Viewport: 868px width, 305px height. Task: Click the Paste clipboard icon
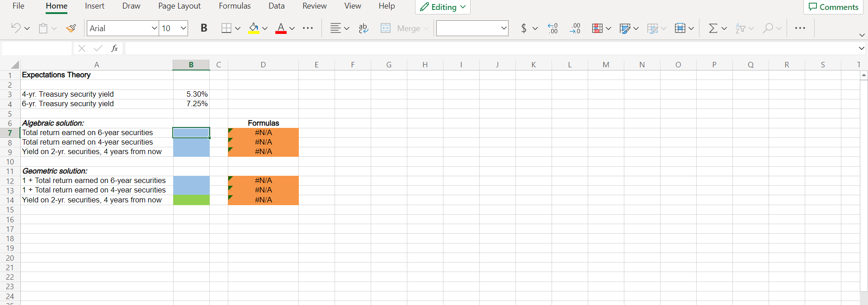click(x=43, y=28)
